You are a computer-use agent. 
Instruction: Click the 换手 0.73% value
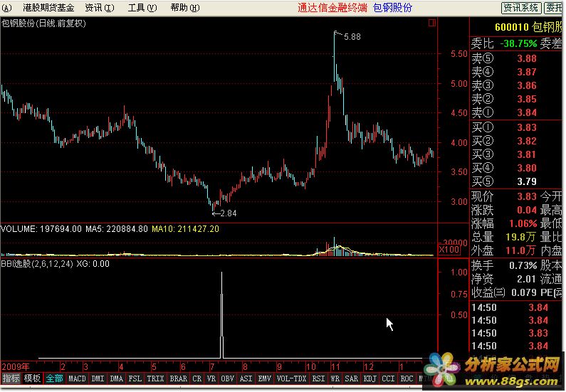pos(523,266)
